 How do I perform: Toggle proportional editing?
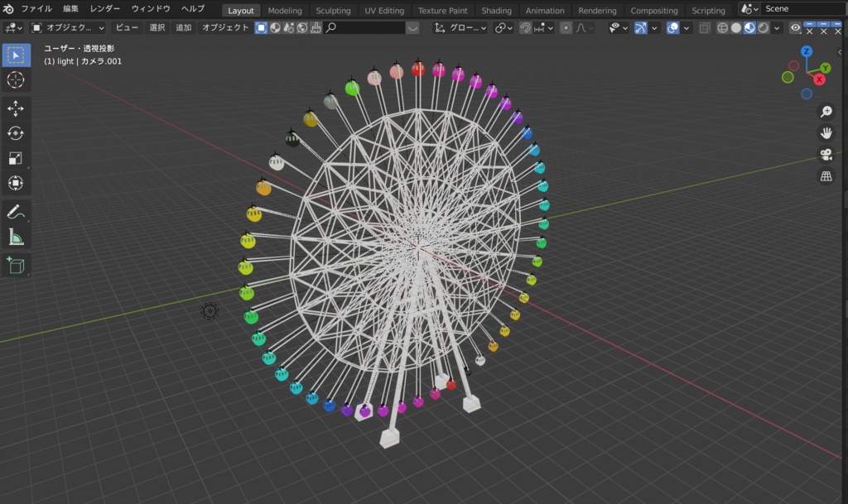pyautogui.click(x=566, y=27)
